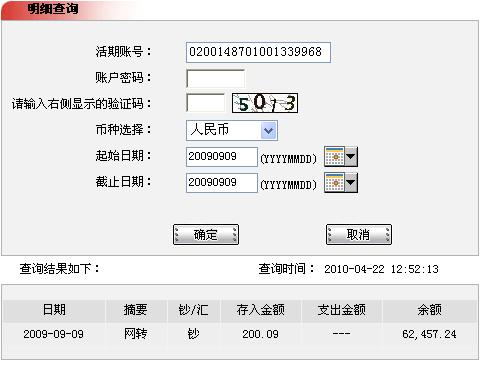This screenshot has height=366, width=480.
Task: Focus the 起始日期 date field
Action: coord(222,156)
